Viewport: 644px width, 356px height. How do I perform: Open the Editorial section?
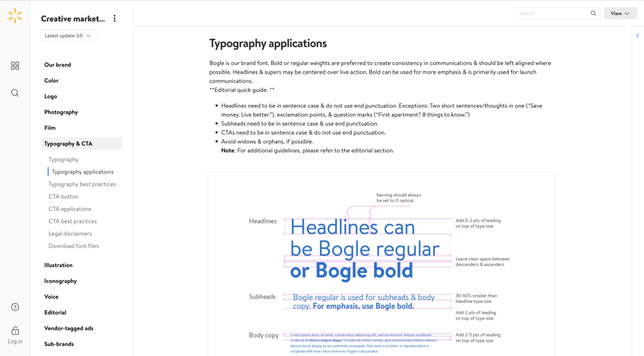[55, 313]
